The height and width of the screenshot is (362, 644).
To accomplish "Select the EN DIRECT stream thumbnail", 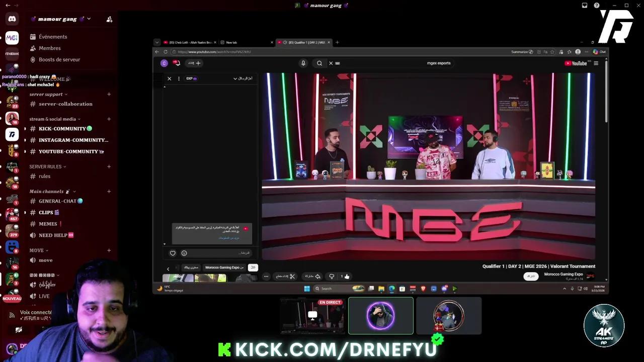I will click(312, 316).
